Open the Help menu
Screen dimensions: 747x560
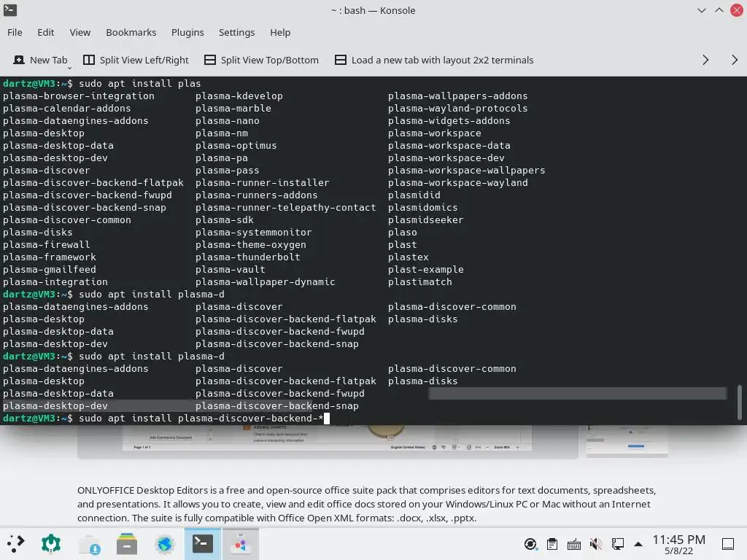280,32
